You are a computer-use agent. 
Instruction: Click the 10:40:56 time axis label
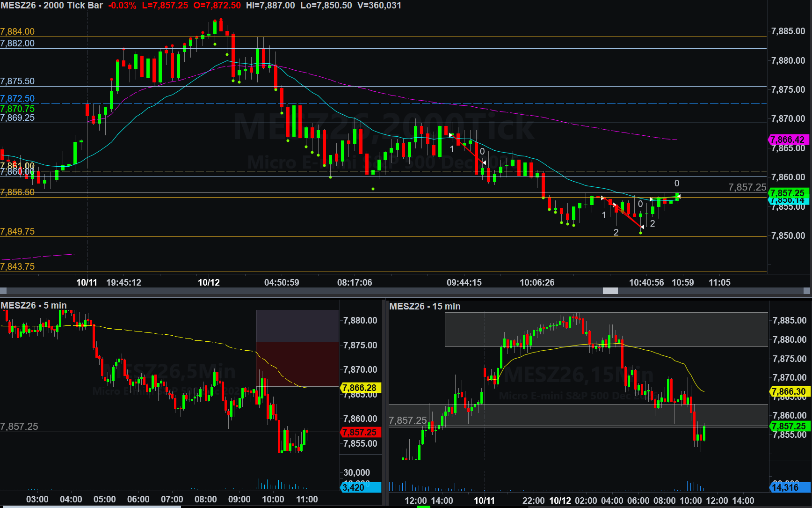coord(646,282)
